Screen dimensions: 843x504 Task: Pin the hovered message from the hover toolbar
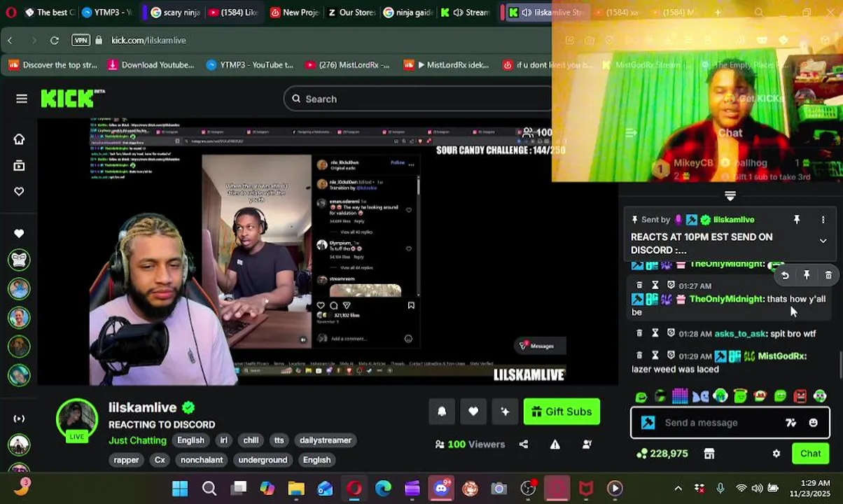tap(807, 276)
